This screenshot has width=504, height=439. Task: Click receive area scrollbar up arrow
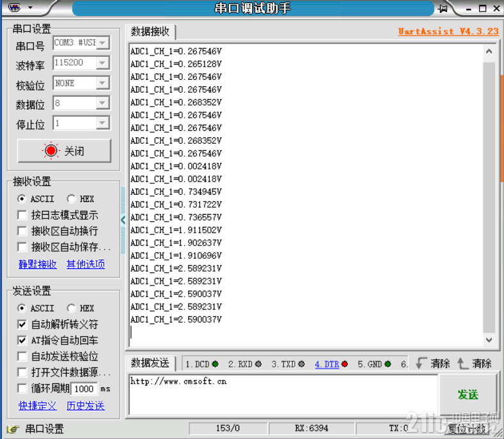[489, 51]
